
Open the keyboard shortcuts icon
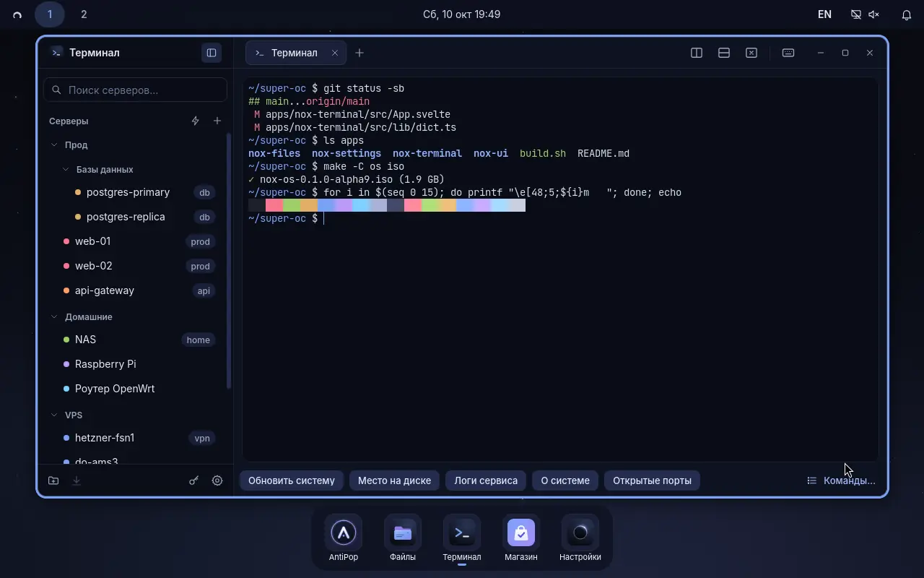pos(788,53)
